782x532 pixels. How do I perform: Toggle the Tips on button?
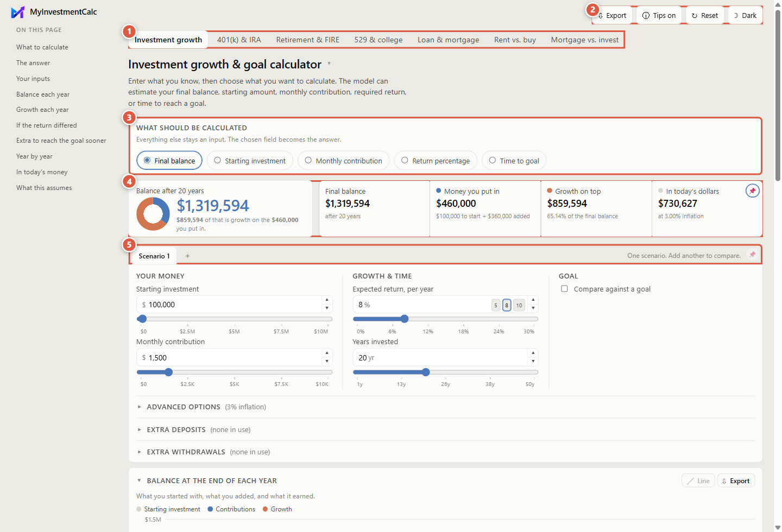[x=659, y=15]
